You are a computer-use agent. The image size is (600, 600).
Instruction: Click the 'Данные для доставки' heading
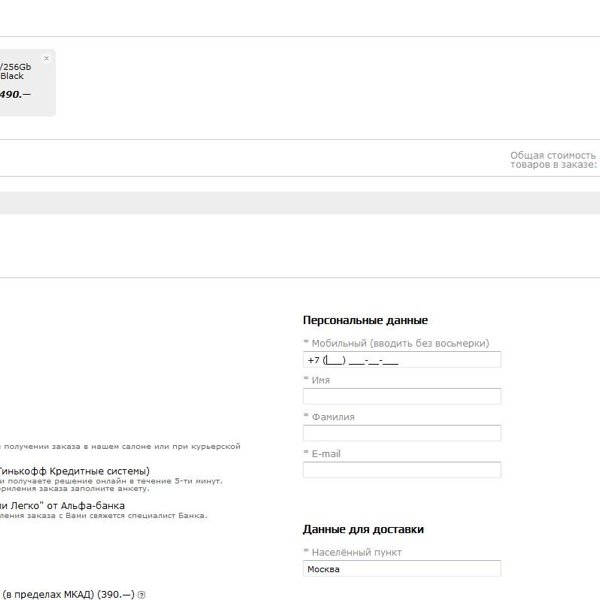(x=363, y=530)
